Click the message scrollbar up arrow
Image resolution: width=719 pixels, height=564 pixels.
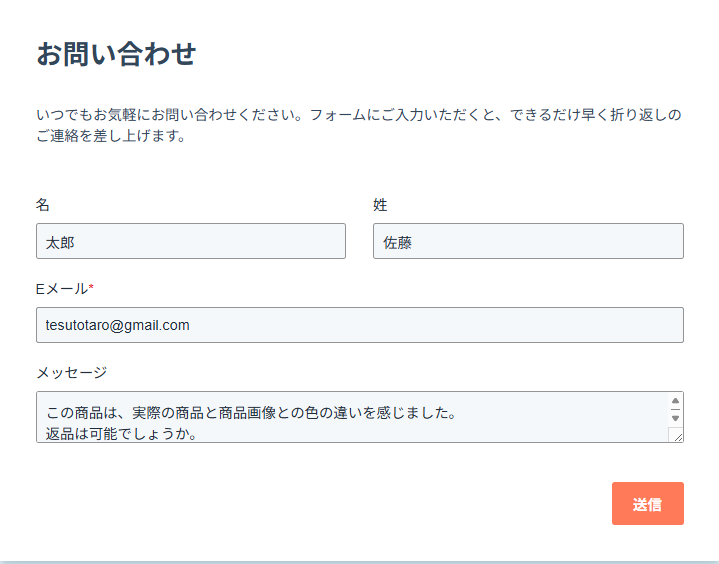[676, 402]
